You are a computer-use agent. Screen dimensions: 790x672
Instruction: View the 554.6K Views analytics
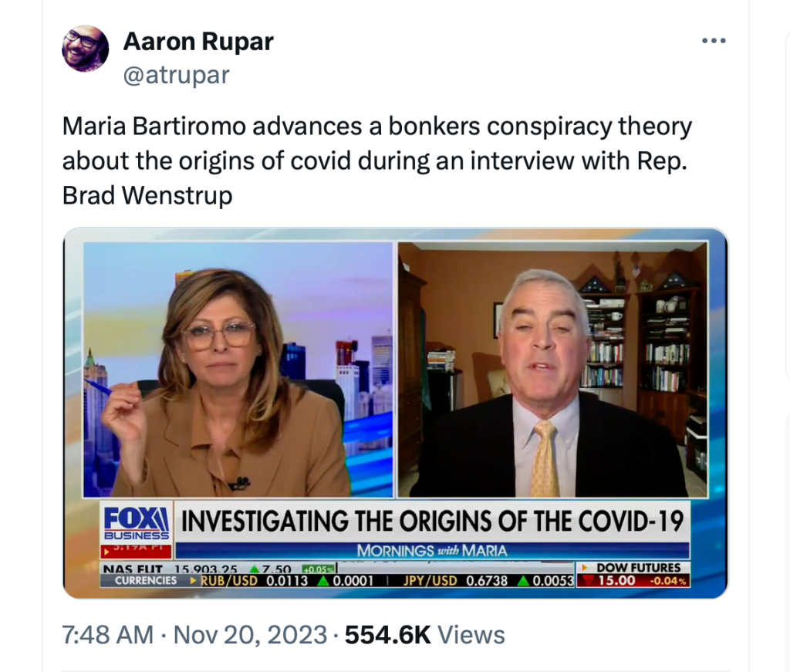coord(424,634)
